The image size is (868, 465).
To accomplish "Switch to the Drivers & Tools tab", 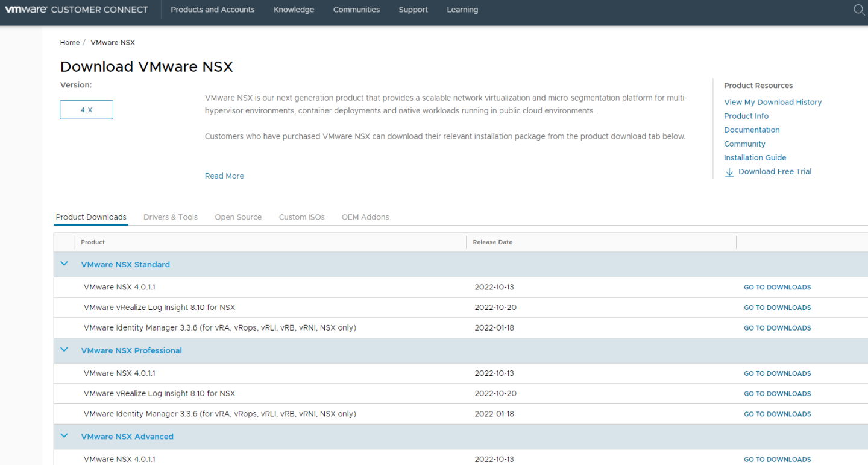I will [x=171, y=217].
